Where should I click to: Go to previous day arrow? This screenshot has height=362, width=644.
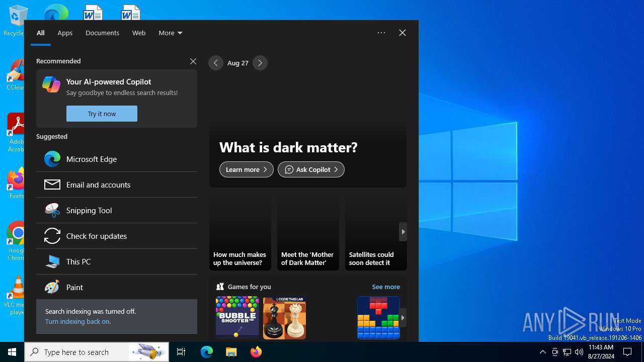tap(216, 63)
